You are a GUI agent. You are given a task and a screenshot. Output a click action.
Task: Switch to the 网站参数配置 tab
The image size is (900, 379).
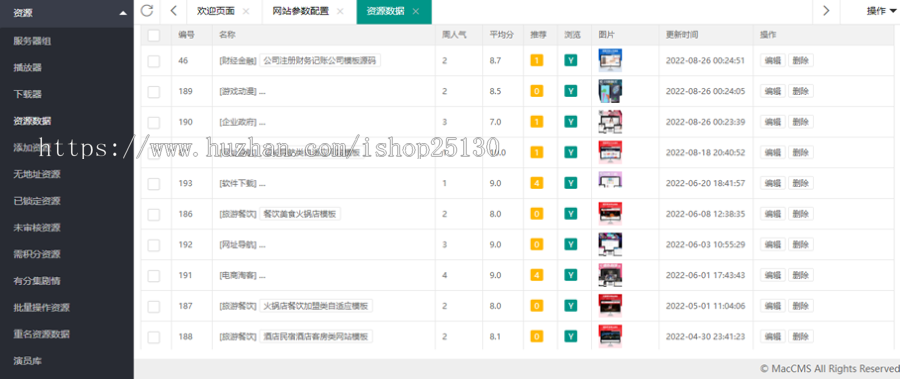click(301, 11)
